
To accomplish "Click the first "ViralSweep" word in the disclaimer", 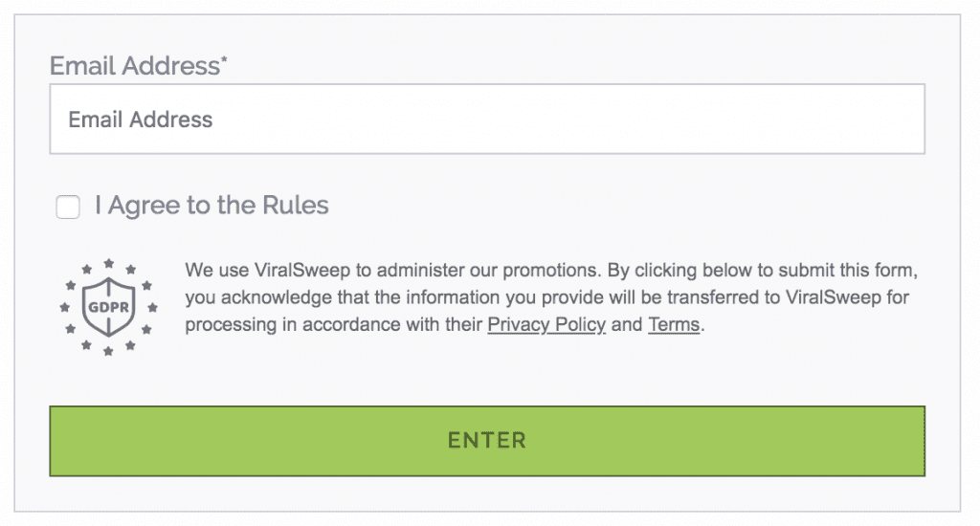I will point(301,271).
